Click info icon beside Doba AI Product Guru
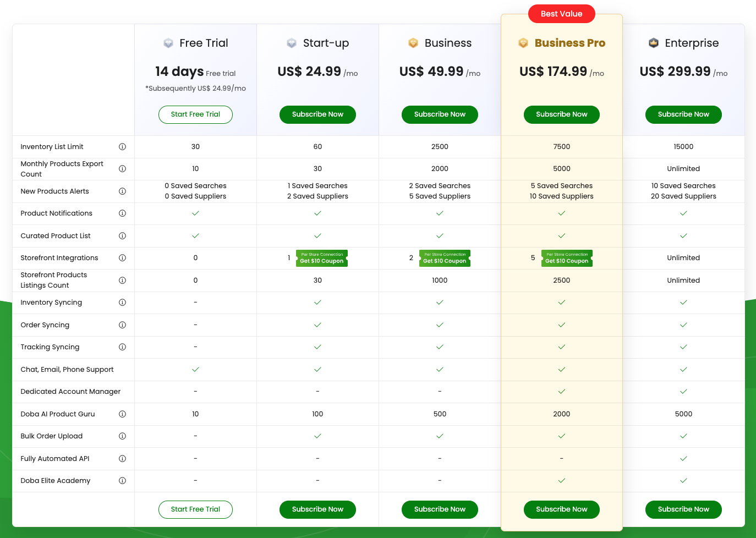The width and height of the screenshot is (756, 538). (122, 414)
